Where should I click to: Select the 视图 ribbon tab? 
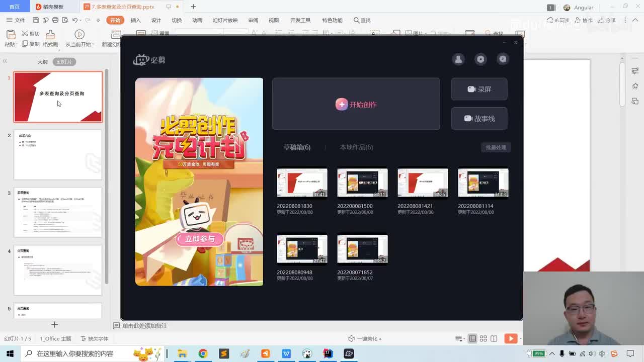click(274, 20)
